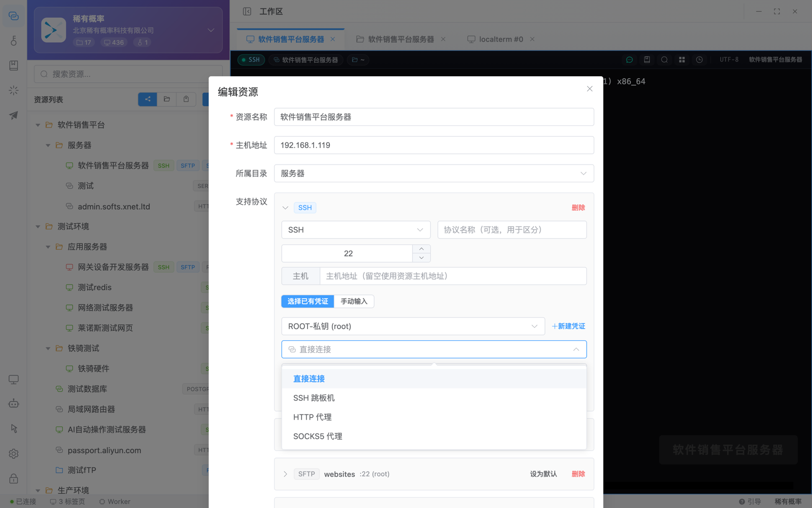Choose SSH 跳板机 from connection list
Image resolution: width=812 pixels, height=508 pixels.
pos(434,398)
